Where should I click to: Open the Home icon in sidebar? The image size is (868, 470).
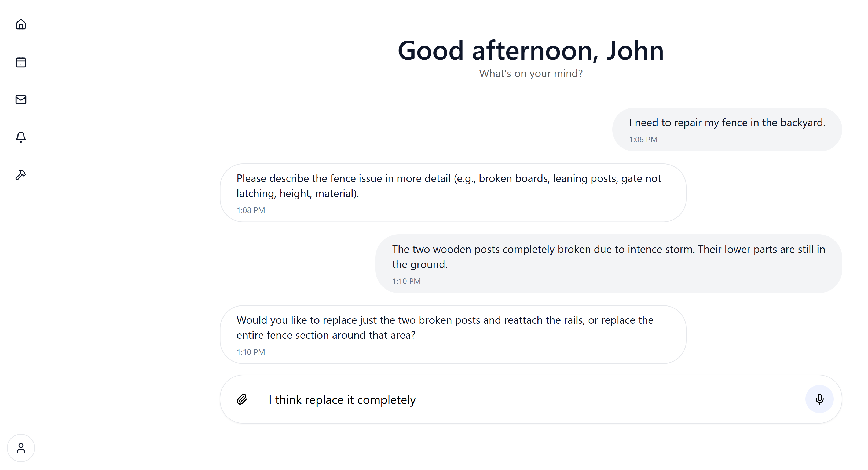pyautogui.click(x=21, y=24)
